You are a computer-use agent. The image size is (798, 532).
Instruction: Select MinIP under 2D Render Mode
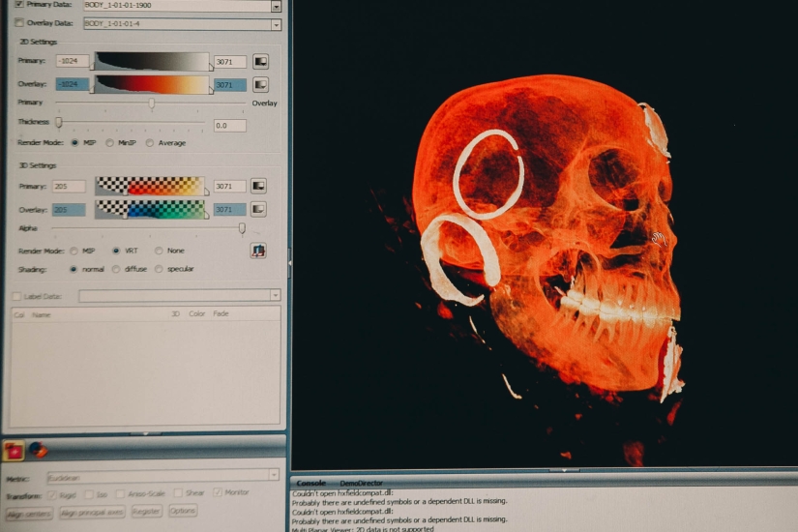coord(110,143)
